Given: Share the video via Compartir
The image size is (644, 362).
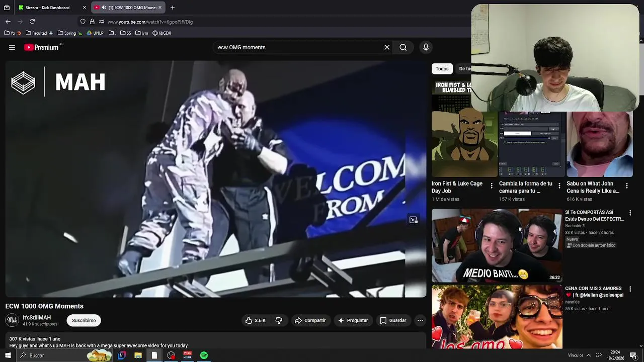Looking at the screenshot, I should click(310, 320).
